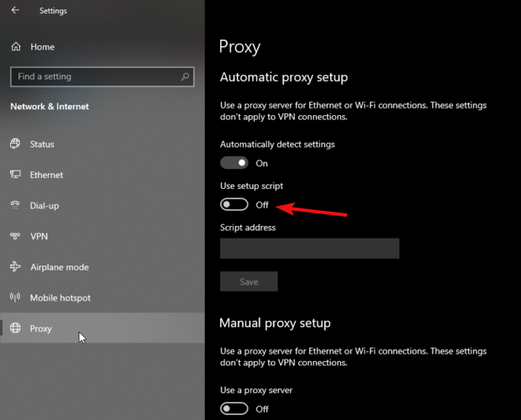Open the Ethernet settings page
521x420 pixels.
pyautogui.click(x=46, y=175)
